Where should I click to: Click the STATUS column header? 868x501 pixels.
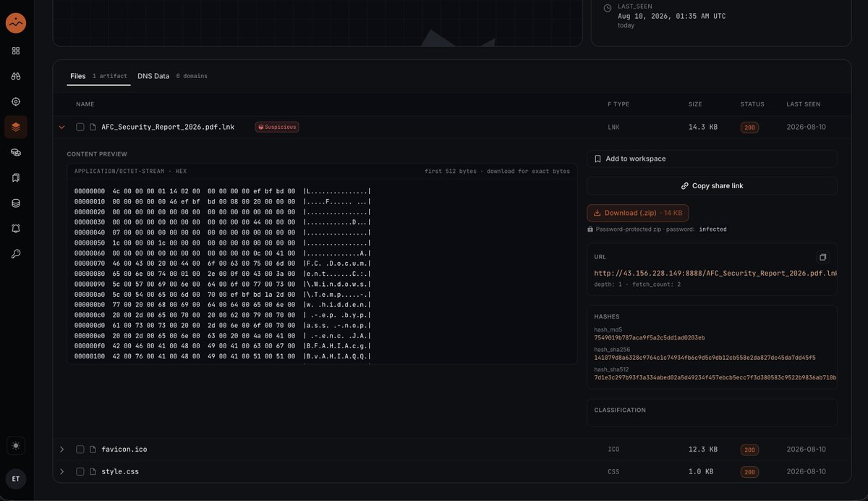pyautogui.click(x=752, y=104)
